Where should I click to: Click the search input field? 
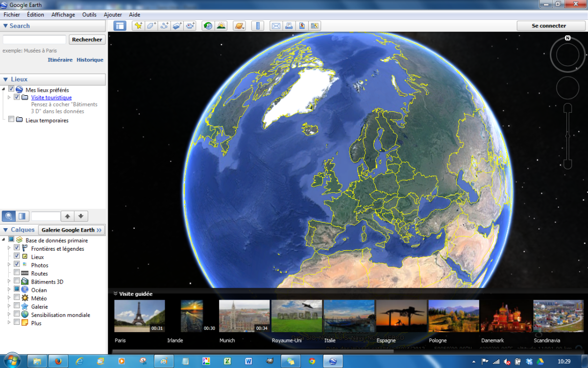[x=34, y=40]
